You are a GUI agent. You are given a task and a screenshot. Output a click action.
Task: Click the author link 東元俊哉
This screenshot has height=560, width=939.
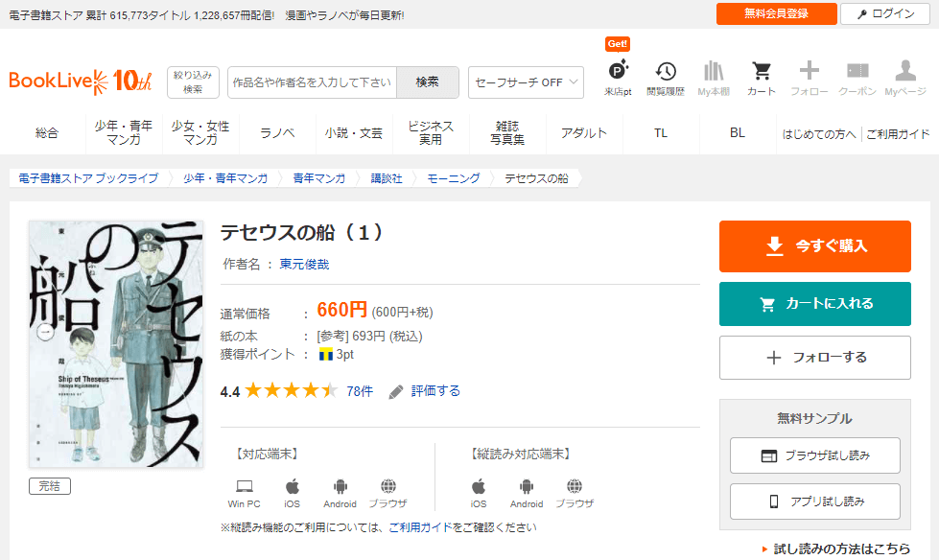(x=304, y=264)
